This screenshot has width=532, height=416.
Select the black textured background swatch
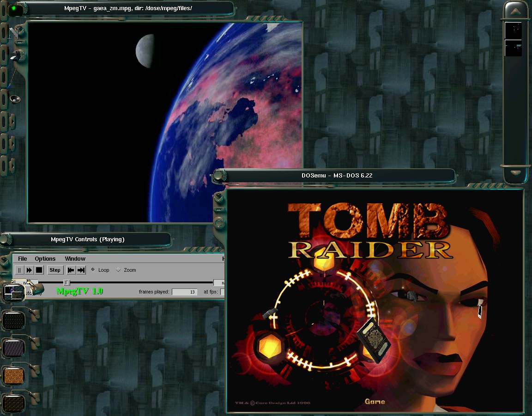[x=14, y=320]
